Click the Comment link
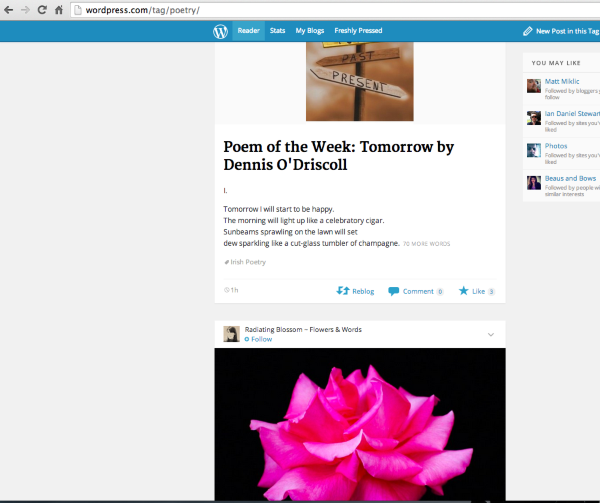Screen dimensions: 600x503 coord(418,291)
